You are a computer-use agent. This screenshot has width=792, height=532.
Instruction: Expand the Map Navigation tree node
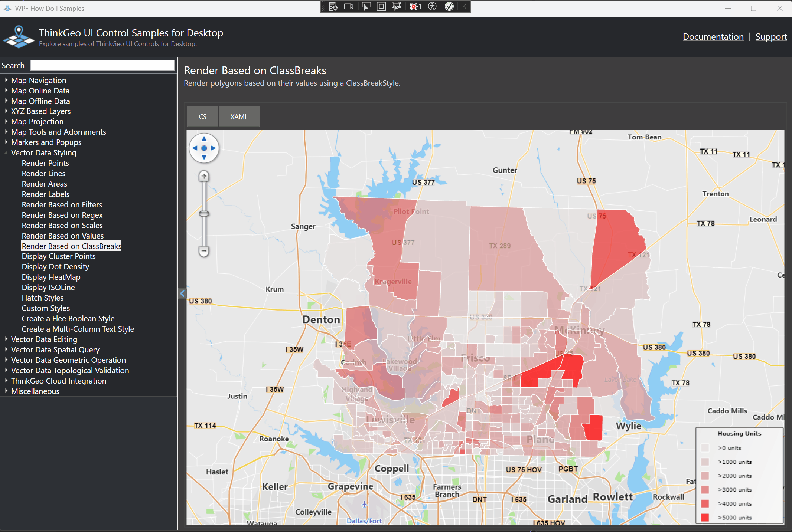pos(6,80)
